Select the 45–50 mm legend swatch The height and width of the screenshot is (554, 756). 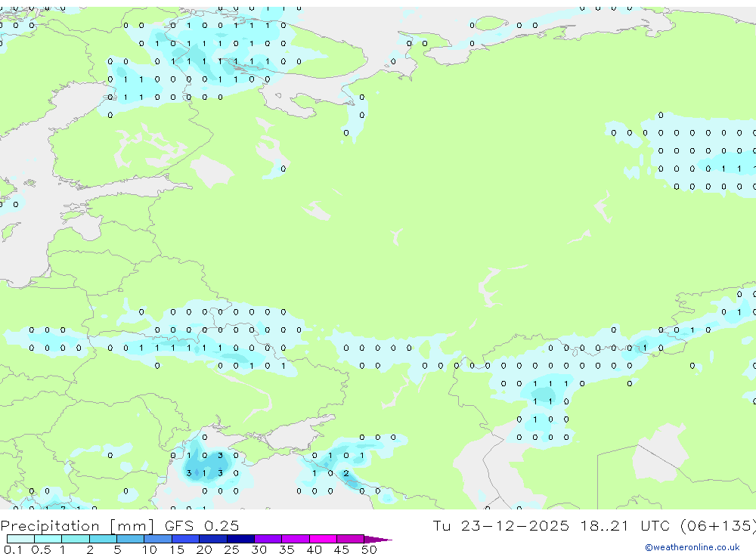pos(351,539)
